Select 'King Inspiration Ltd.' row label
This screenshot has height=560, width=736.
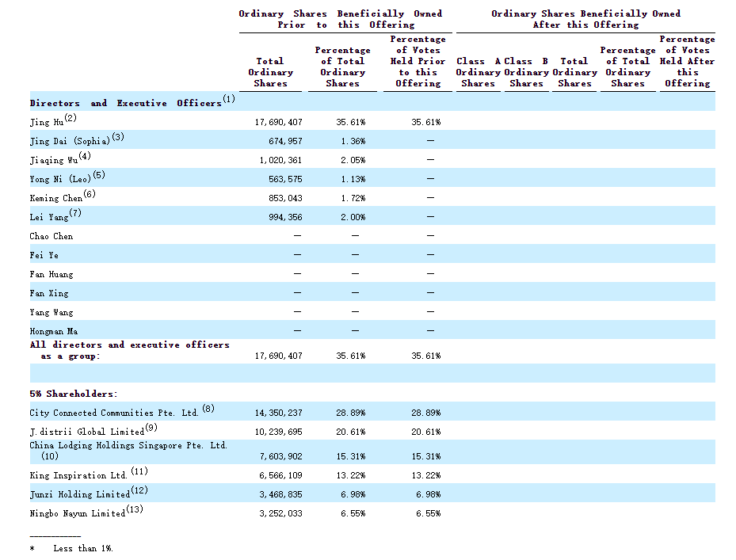78,475
